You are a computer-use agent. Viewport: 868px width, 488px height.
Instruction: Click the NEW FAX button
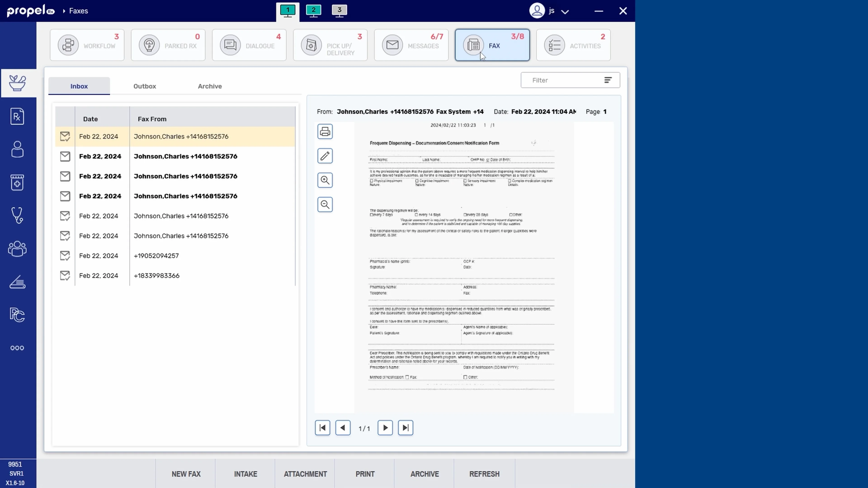click(186, 474)
